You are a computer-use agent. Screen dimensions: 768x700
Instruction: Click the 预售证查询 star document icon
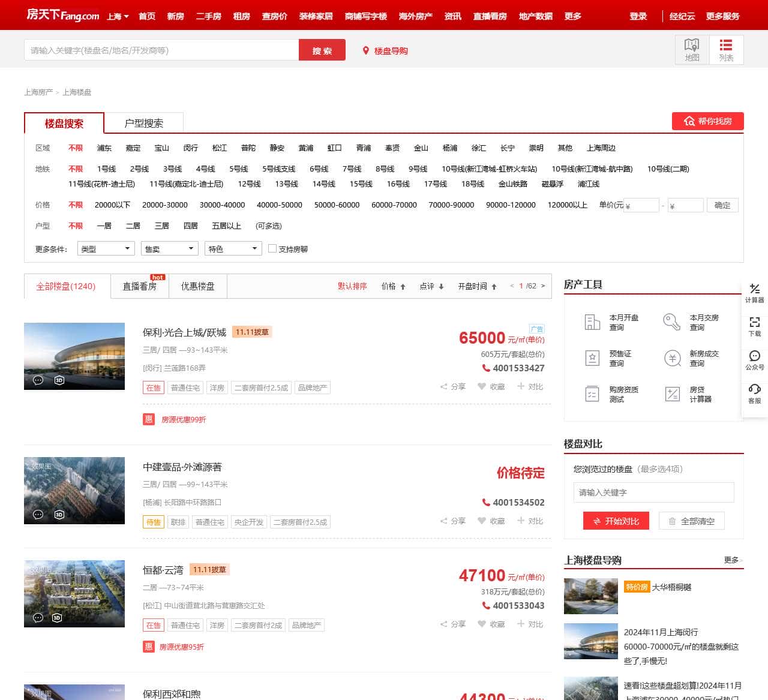592,358
